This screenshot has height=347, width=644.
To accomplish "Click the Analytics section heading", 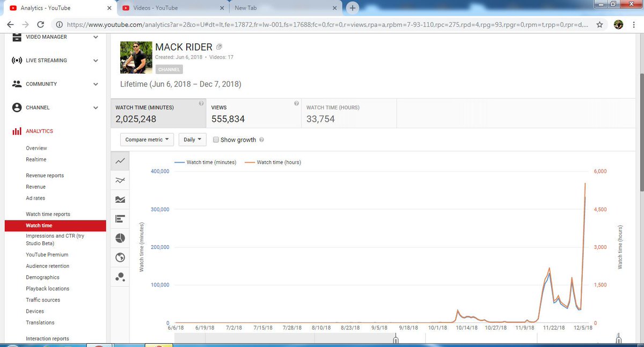I will (40, 131).
